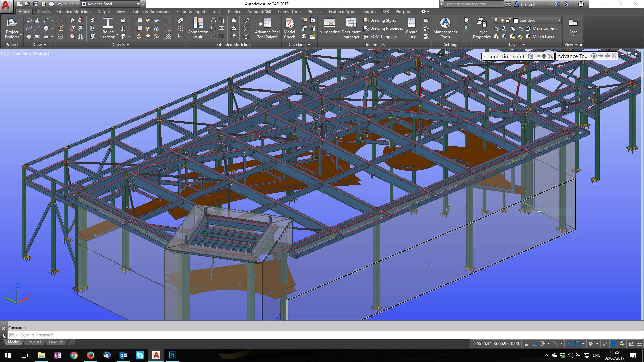
Task: Toggle Hardware Acceleration blue circle icon
Action: pos(613,344)
